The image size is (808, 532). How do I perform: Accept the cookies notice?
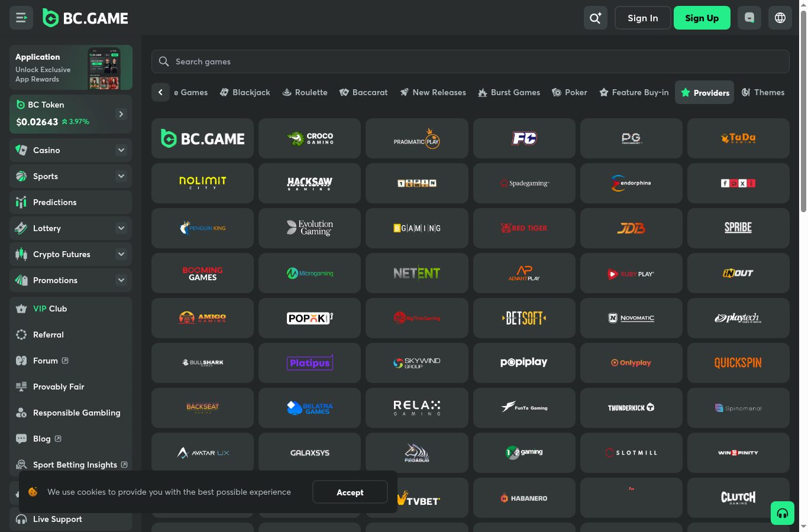(x=350, y=492)
